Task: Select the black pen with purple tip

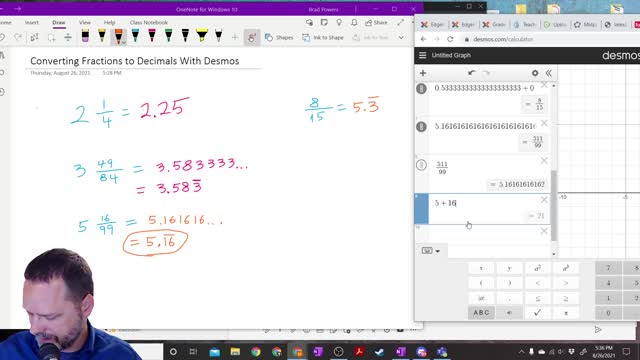Action: pyautogui.click(x=85, y=36)
